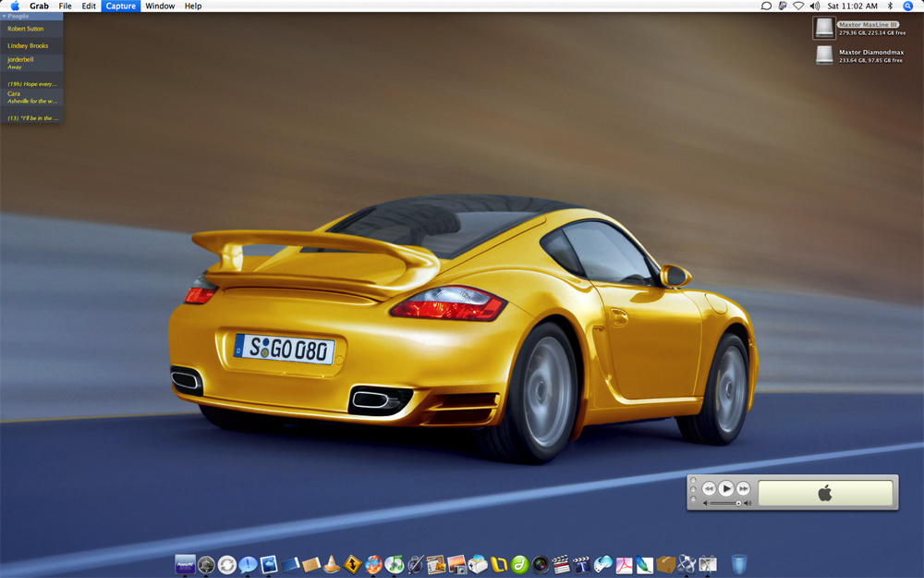
Task: Select the Maxtor MaxLine III drive icon
Action: [x=824, y=28]
